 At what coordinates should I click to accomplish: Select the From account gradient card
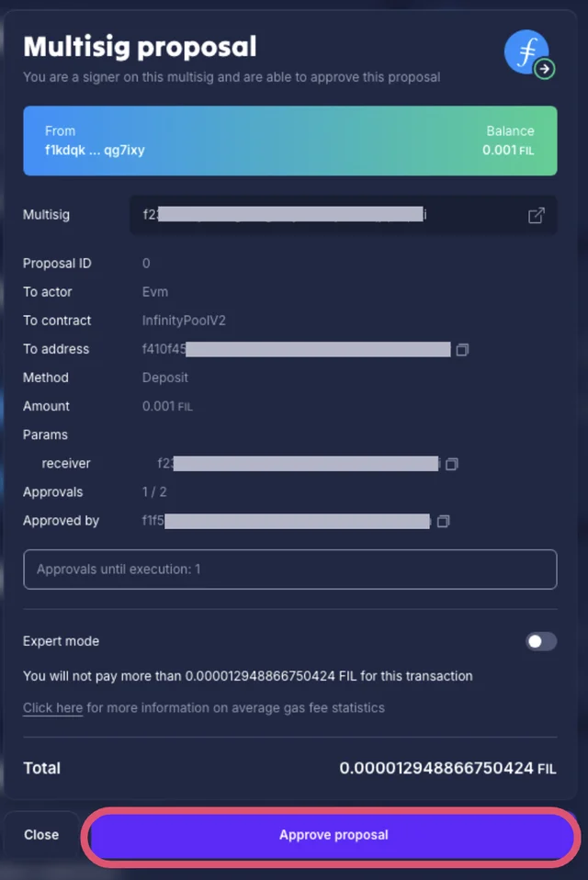[289, 141]
